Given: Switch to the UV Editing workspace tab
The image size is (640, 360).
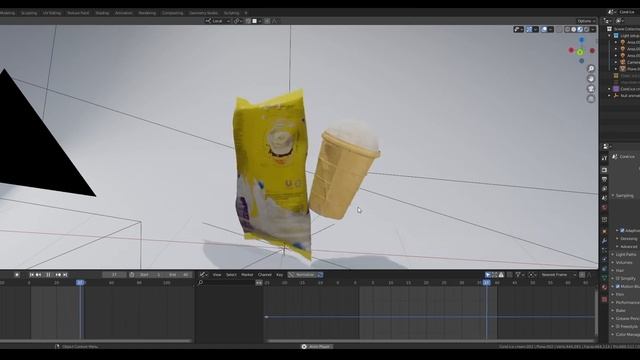Looking at the screenshot, I should tap(52, 13).
